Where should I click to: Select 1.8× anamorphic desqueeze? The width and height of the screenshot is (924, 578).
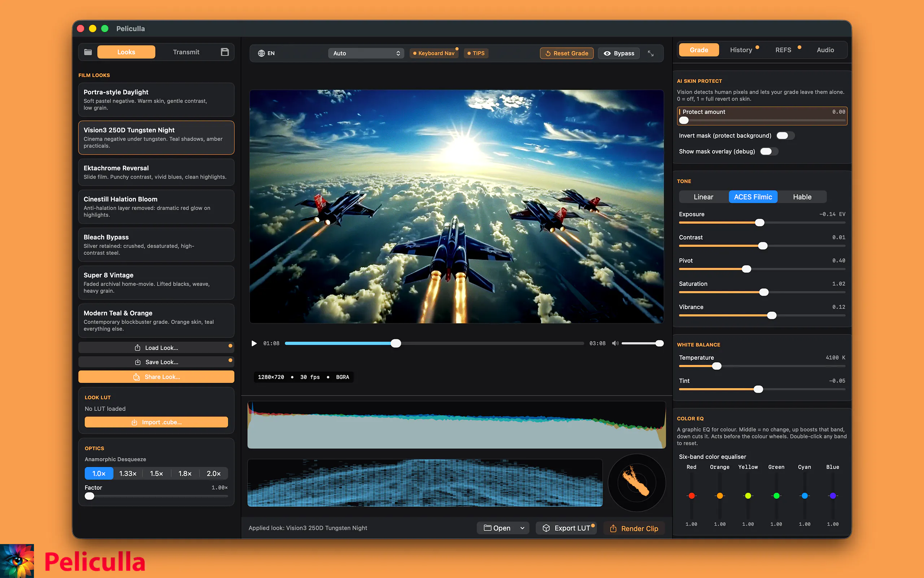point(185,473)
